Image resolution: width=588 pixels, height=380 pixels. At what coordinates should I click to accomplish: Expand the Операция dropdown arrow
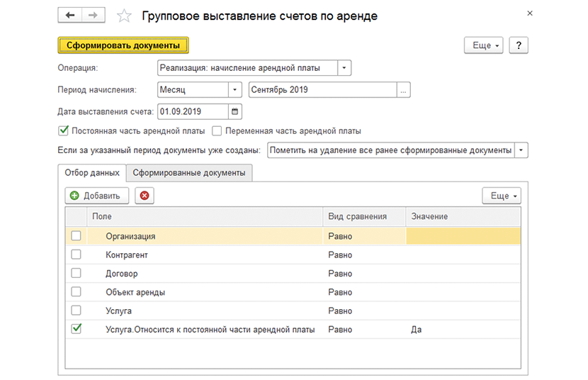tap(344, 68)
